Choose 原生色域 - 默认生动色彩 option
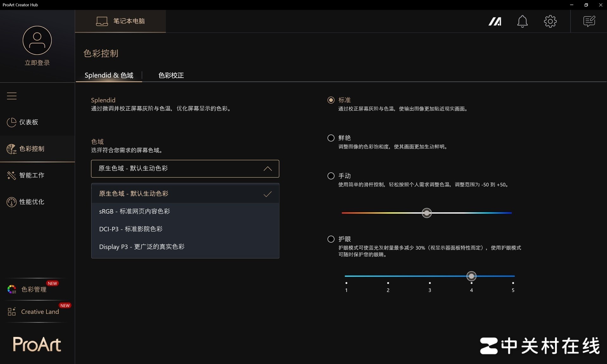 point(185,194)
